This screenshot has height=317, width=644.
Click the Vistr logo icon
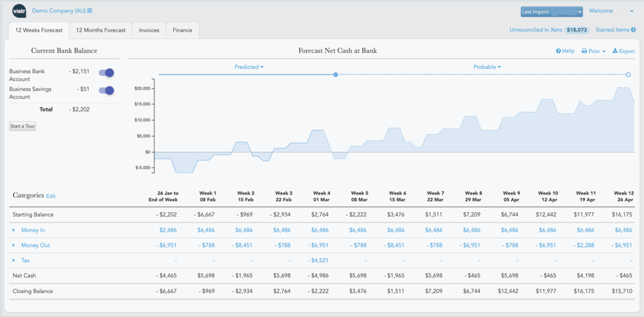coord(19,11)
